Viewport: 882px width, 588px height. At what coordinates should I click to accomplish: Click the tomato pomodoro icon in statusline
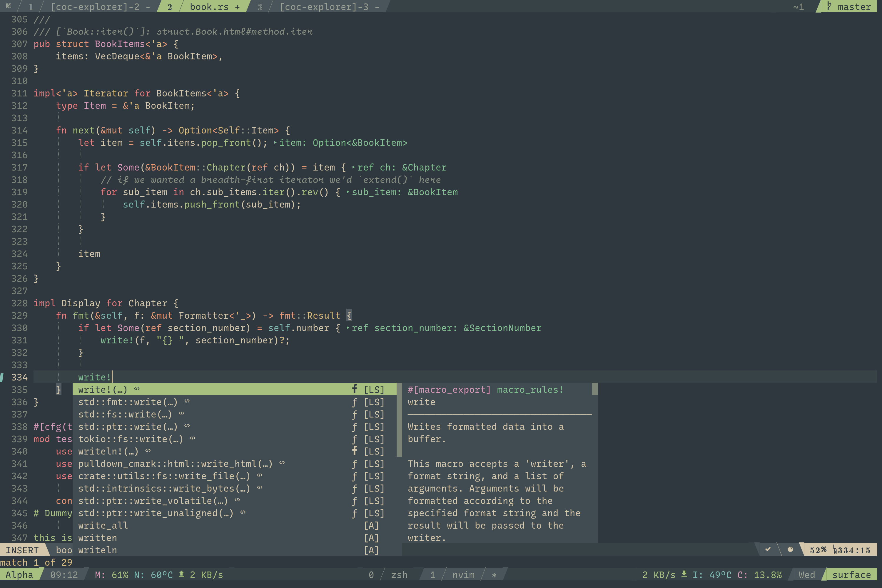[x=790, y=549]
